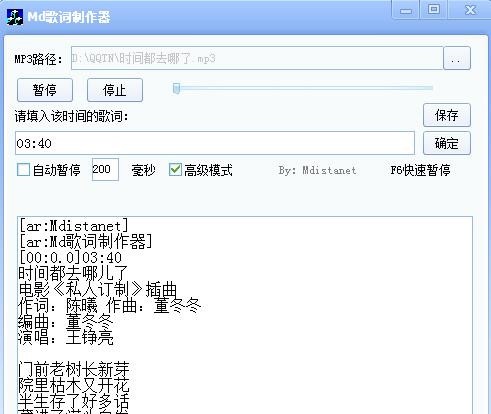Click the 请填入该时间的歌词 label
491x414 pixels.
71,117
